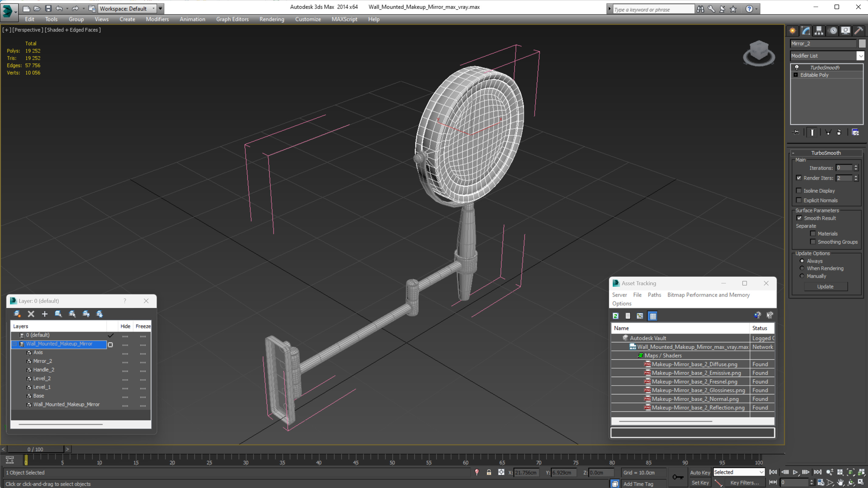This screenshot has width=868, height=488.
Task: Click the 0 / 100 time slider
Action: pyautogui.click(x=35, y=449)
